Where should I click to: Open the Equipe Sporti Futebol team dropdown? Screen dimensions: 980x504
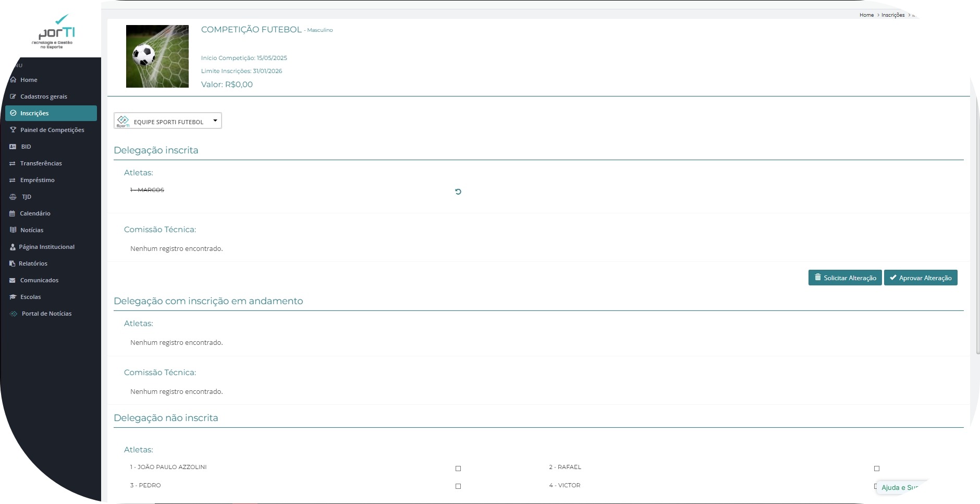168,121
